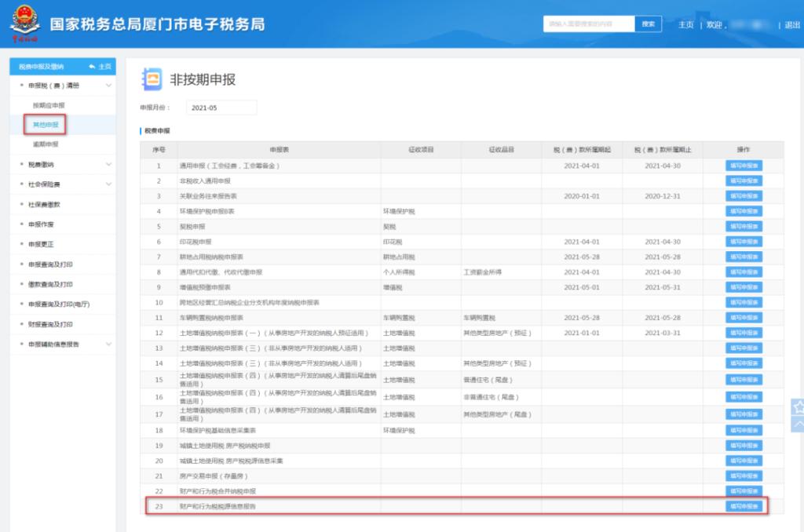This screenshot has width=804, height=532.
Task: Click the star favorites icon on right edge
Action: coord(798,408)
